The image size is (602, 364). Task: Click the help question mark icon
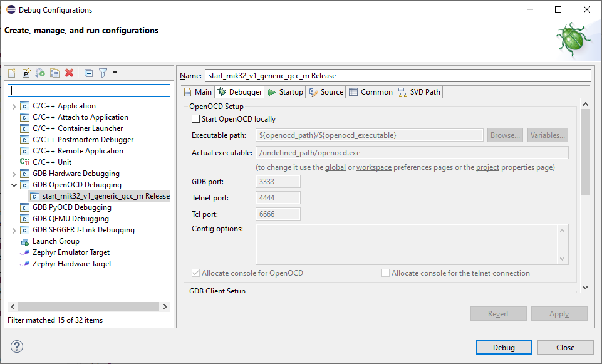[x=17, y=347]
